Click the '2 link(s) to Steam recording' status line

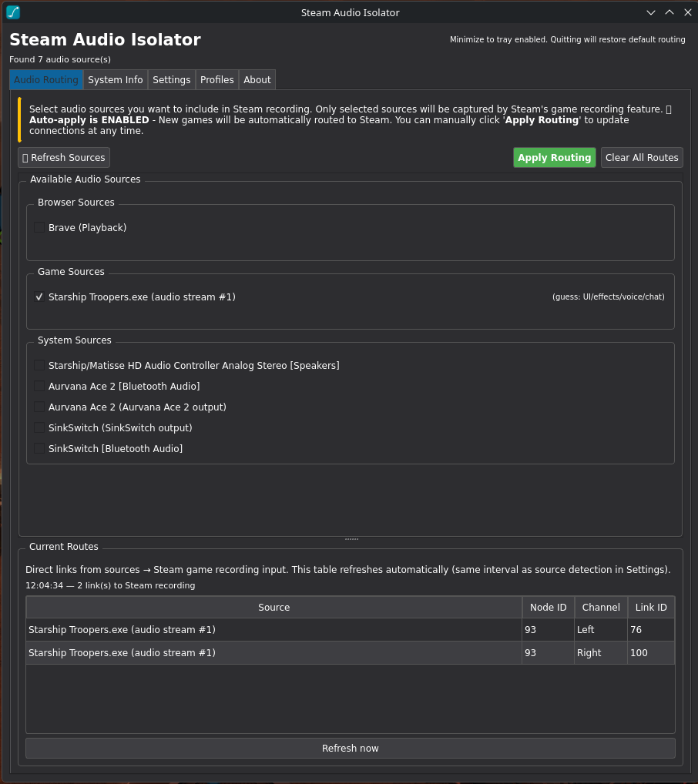110,585
